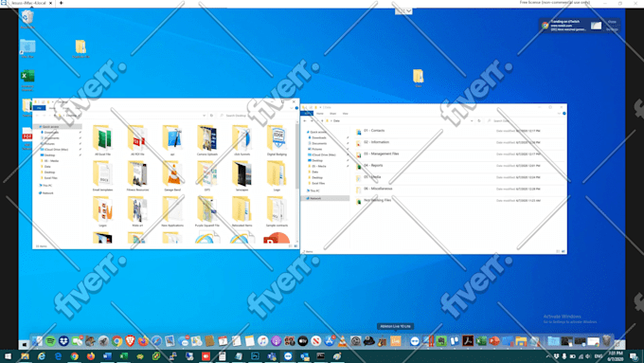644x363 pixels.
Task: Open the 02 - Information folder
Action: click(460, 142)
